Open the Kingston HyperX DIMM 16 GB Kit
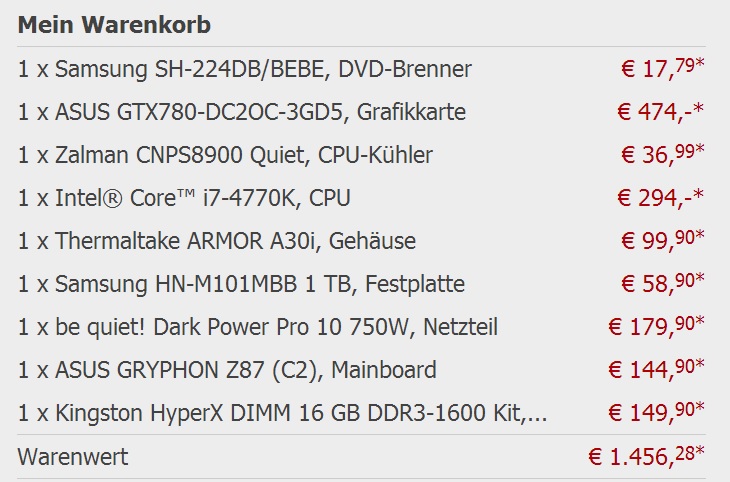This screenshot has width=730, height=482. coord(283,414)
